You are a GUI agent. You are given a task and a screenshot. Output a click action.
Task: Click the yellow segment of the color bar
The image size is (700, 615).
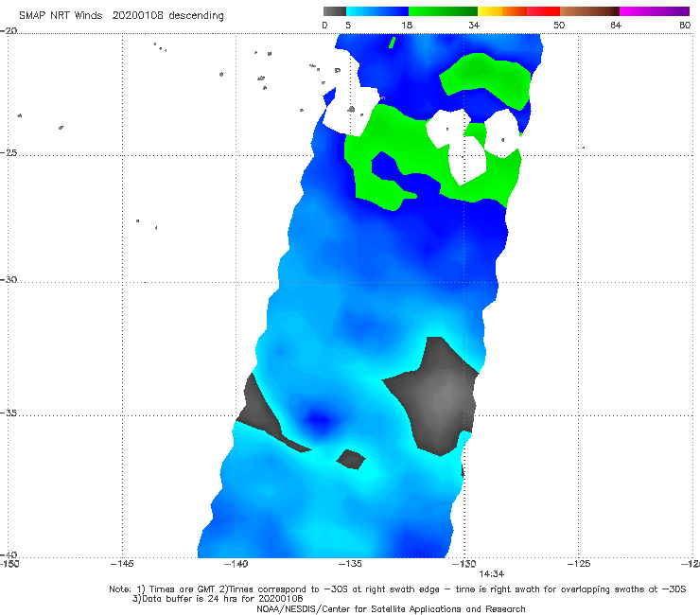point(490,11)
